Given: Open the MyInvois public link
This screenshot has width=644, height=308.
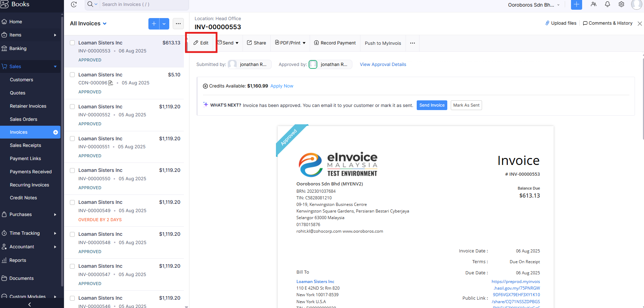Looking at the screenshot, I should tap(516, 295).
